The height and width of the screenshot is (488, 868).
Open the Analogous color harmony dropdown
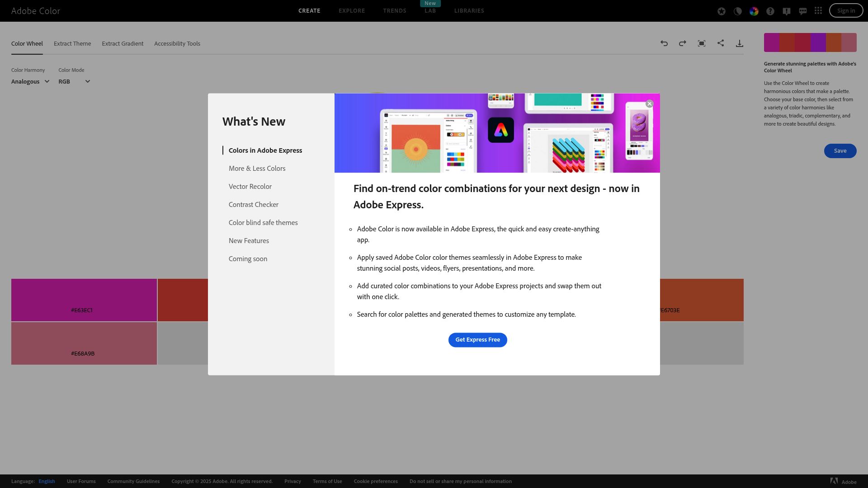(30, 81)
